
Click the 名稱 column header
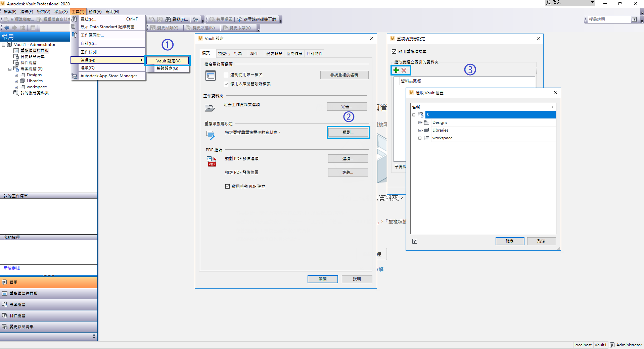483,107
